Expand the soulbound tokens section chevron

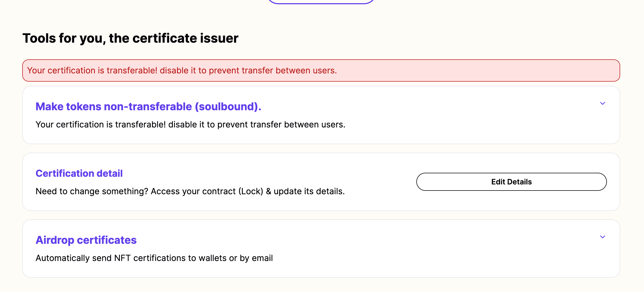[x=602, y=103]
